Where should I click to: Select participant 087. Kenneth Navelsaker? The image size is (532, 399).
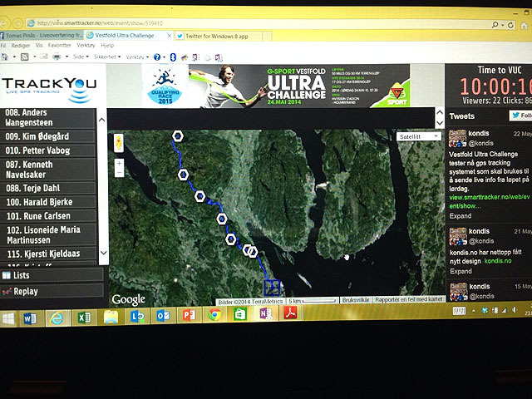pos(48,170)
